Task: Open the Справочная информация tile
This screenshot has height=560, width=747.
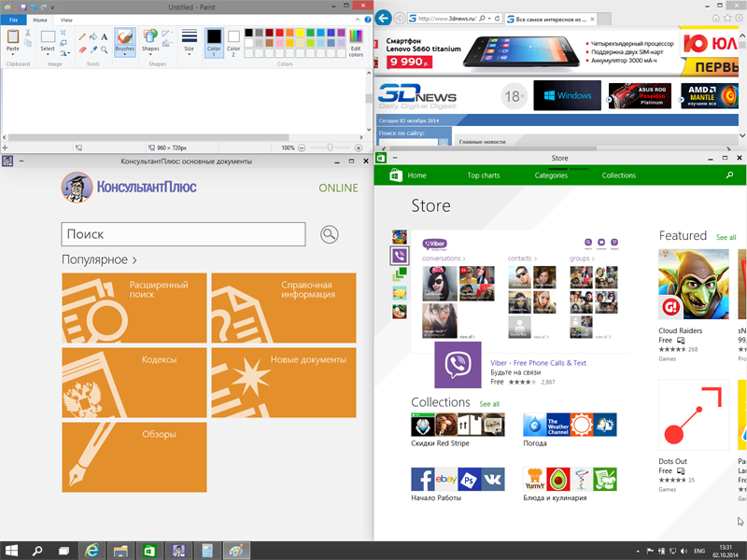Action: click(x=284, y=308)
